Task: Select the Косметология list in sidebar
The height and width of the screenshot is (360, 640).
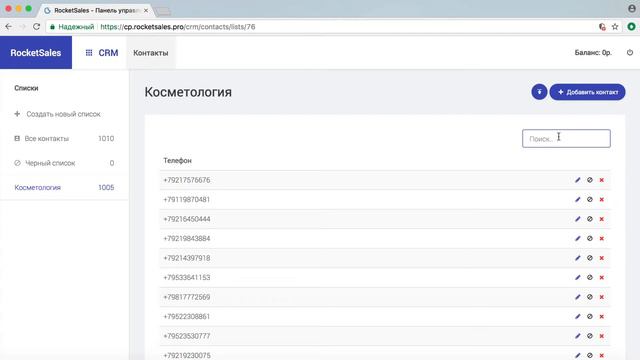Action: pos(38,187)
